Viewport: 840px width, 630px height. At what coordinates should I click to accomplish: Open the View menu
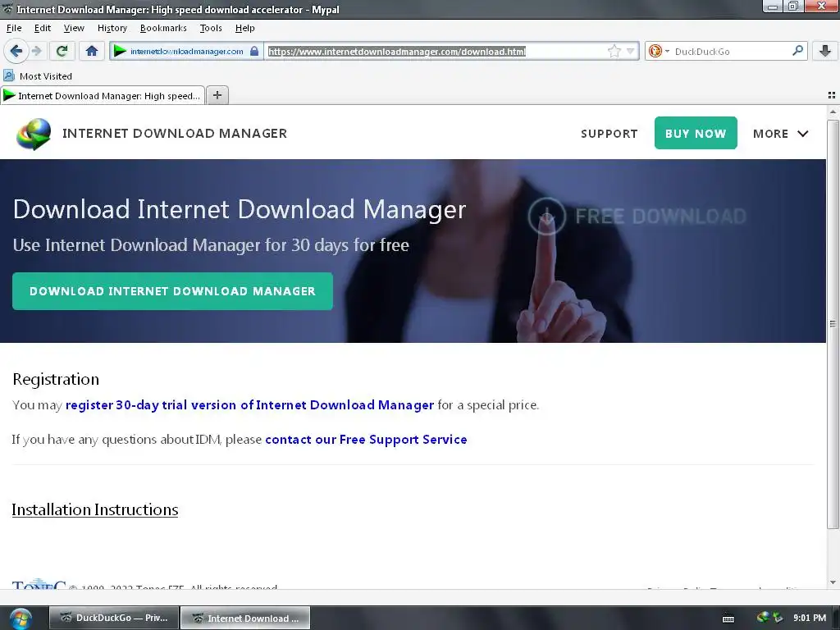[x=74, y=28]
